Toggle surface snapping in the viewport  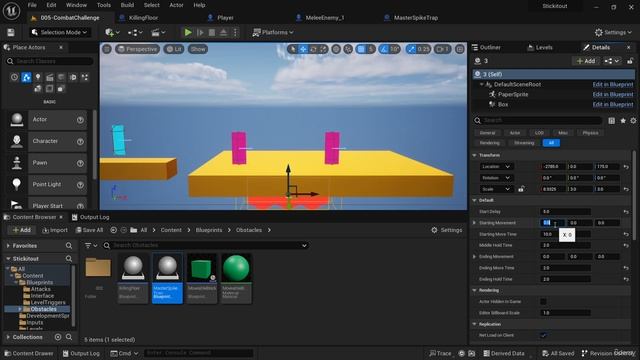pos(348,49)
